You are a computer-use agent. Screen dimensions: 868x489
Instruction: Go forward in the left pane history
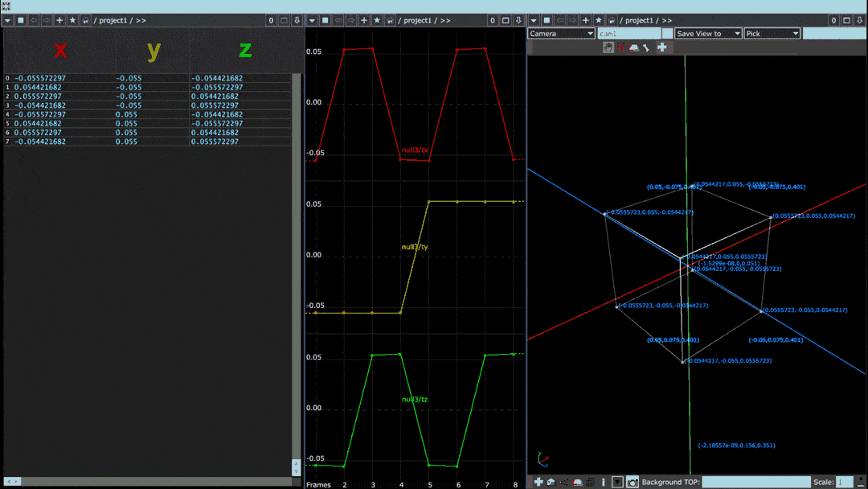click(x=47, y=20)
